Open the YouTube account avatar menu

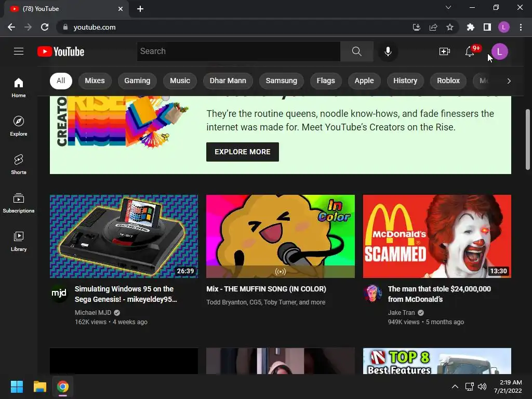(499, 51)
